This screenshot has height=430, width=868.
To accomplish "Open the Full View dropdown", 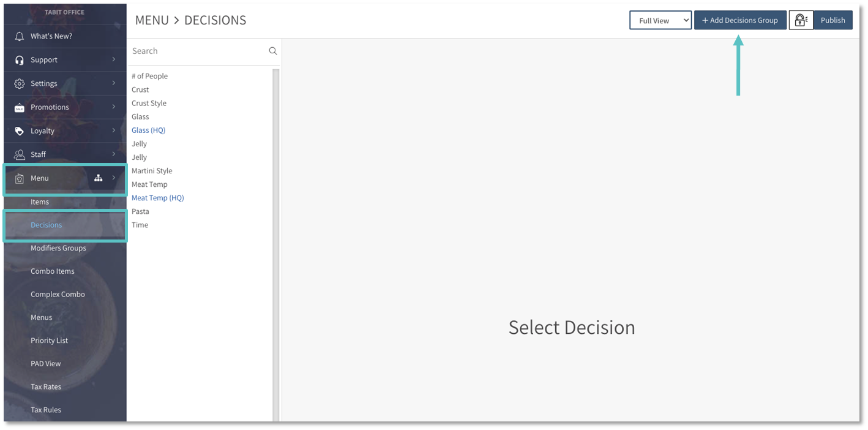I will (x=660, y=20).
